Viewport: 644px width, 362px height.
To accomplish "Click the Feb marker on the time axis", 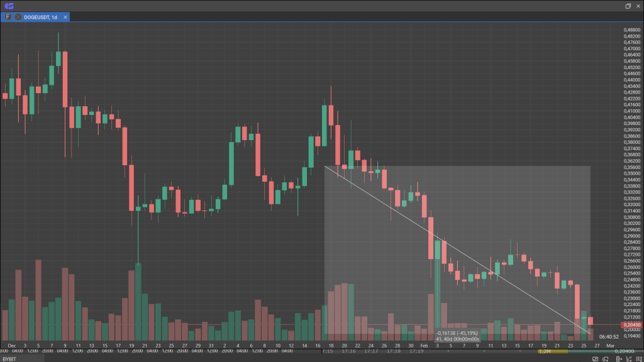I will click(423, 345).
